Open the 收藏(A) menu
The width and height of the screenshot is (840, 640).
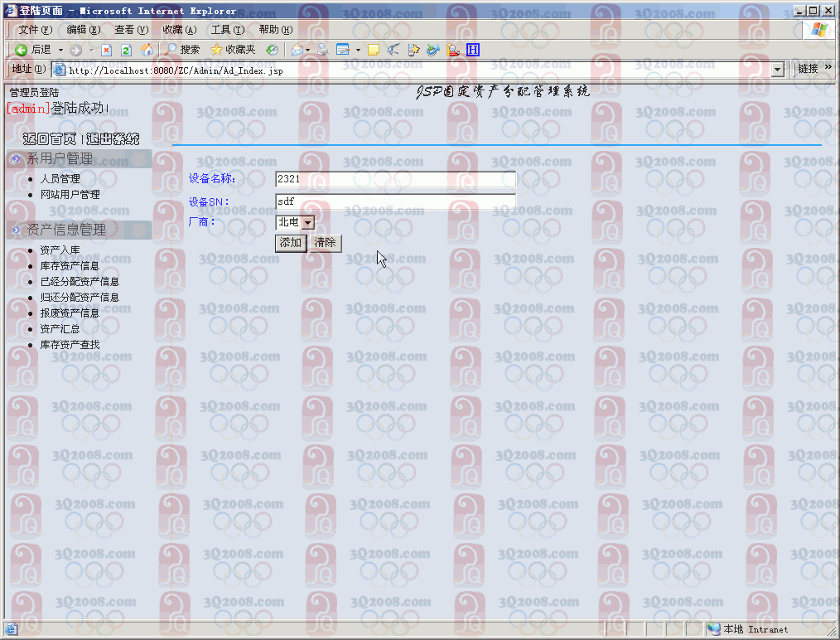pos(180,30)
